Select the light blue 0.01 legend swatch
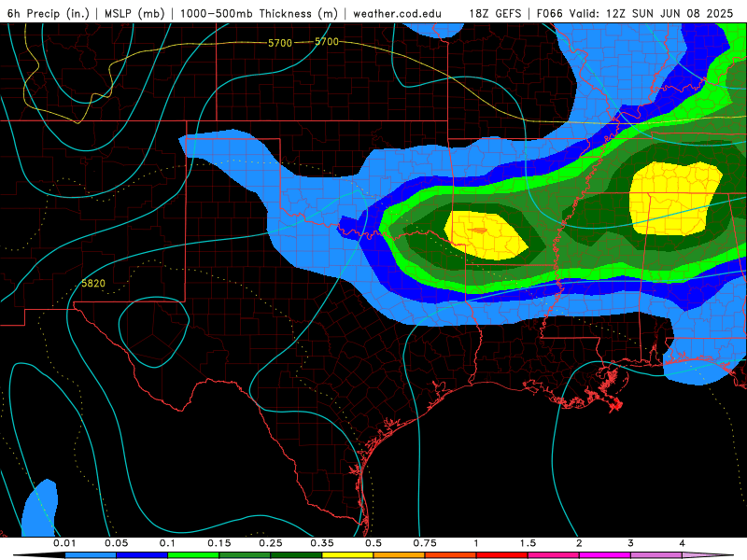Image resolution: width=747 pixels, height=560 pixels. (91, 555)
